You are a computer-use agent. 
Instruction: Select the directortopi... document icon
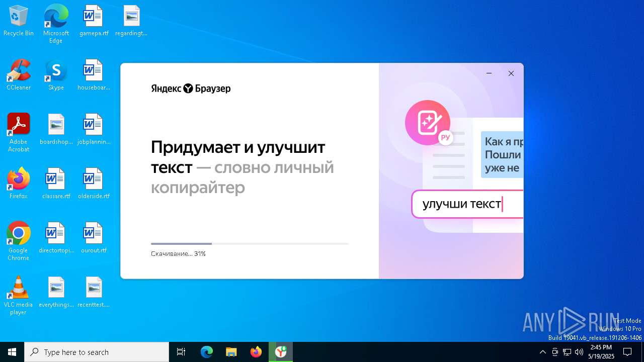tap(56, 238)
